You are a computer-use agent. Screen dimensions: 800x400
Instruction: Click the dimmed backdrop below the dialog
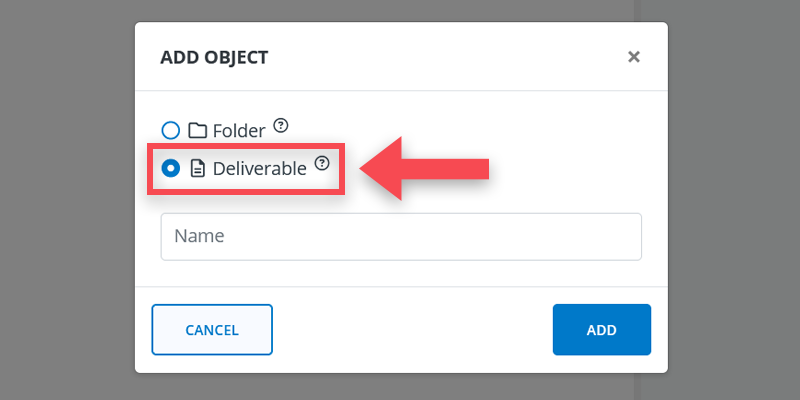400,387
